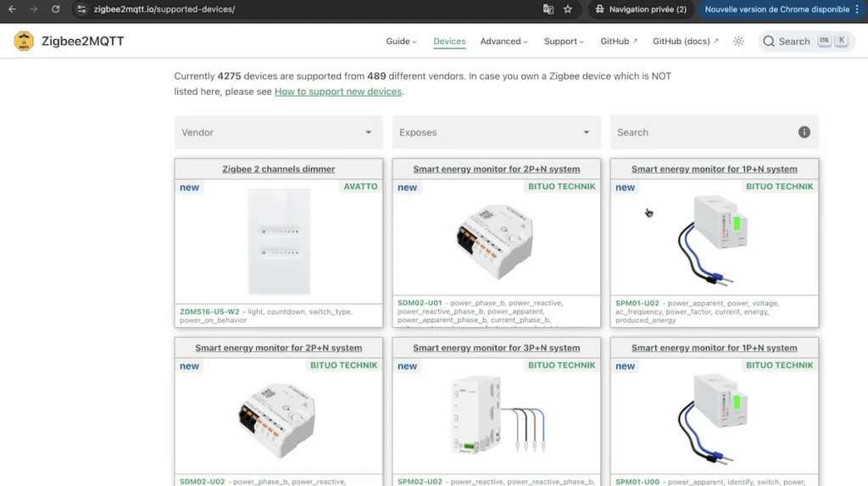The width and height of the screenshot is (868, 486).
Task: Expand the Advanced menu
Action: pyautogui.click(x=504, y=41)
